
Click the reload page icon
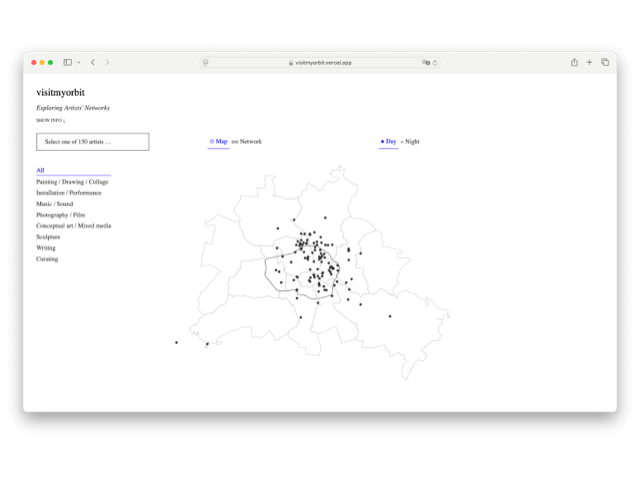[435, 62]
